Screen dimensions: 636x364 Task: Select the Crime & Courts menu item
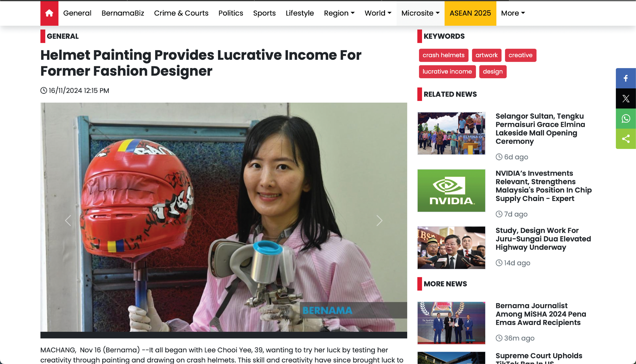[181, 13]
